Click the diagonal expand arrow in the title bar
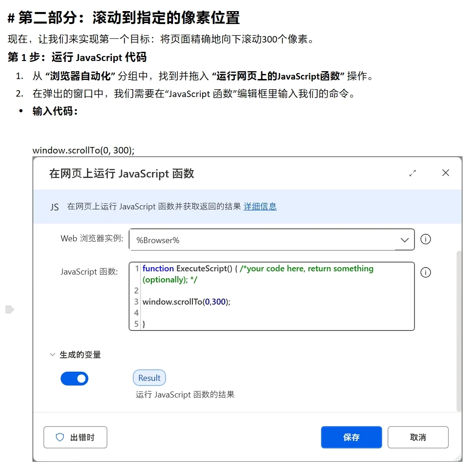Image resolution: width=476 pixels, height=465 pixels. tap(413, 173)
